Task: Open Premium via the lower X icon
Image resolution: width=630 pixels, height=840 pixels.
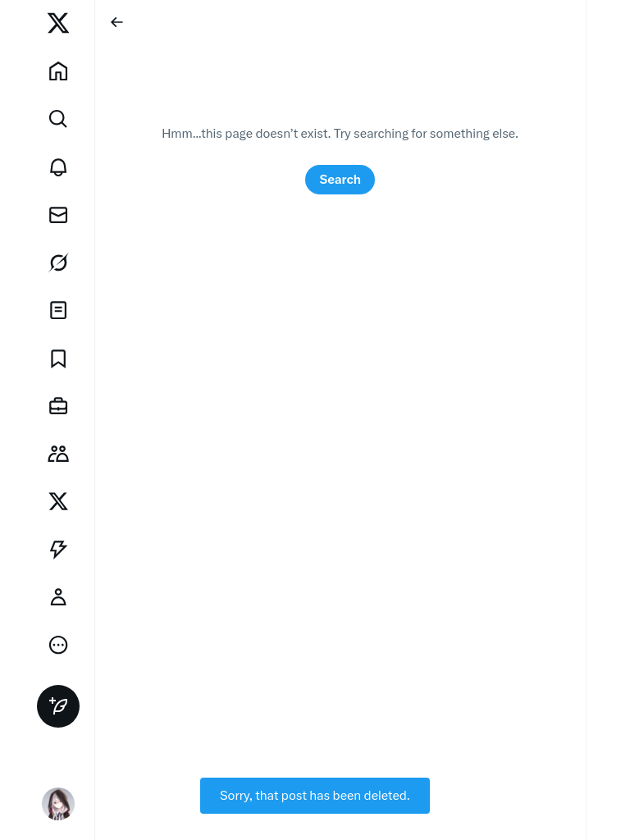Action: click(58, 501)
